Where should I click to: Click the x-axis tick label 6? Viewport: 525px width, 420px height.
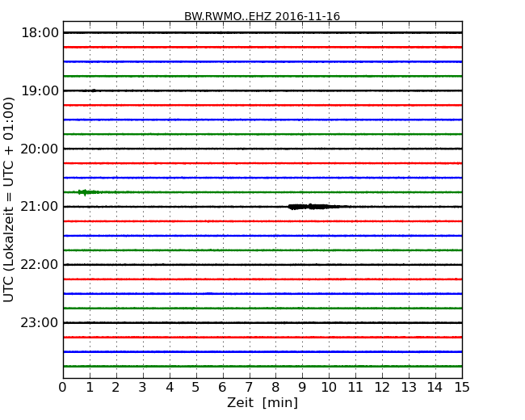223,388
